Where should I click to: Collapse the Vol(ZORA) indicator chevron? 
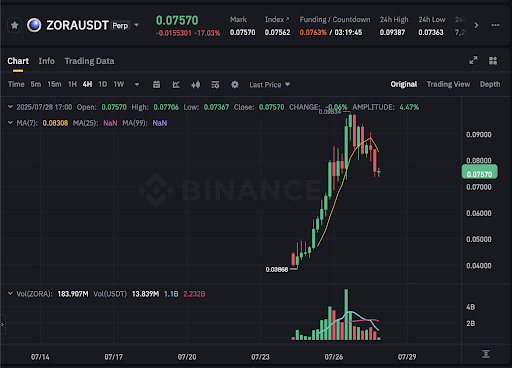pos(10,294)
